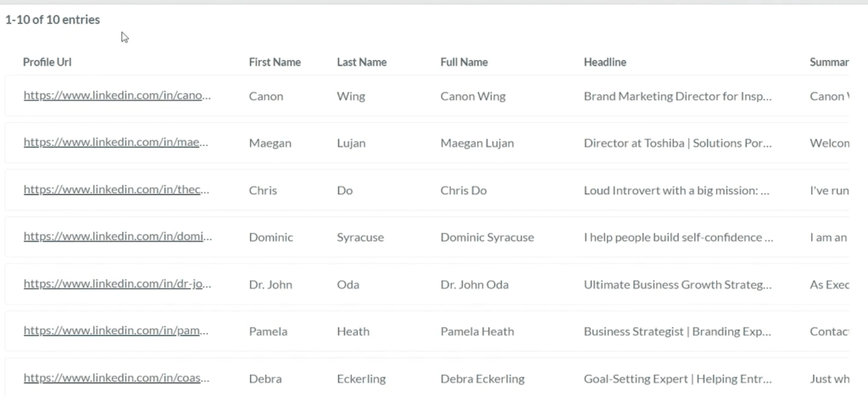Click the Full Name cell 'Dominic Syracuse'
The width and height of the screenshot is (868, 396).
coord(487,237)
